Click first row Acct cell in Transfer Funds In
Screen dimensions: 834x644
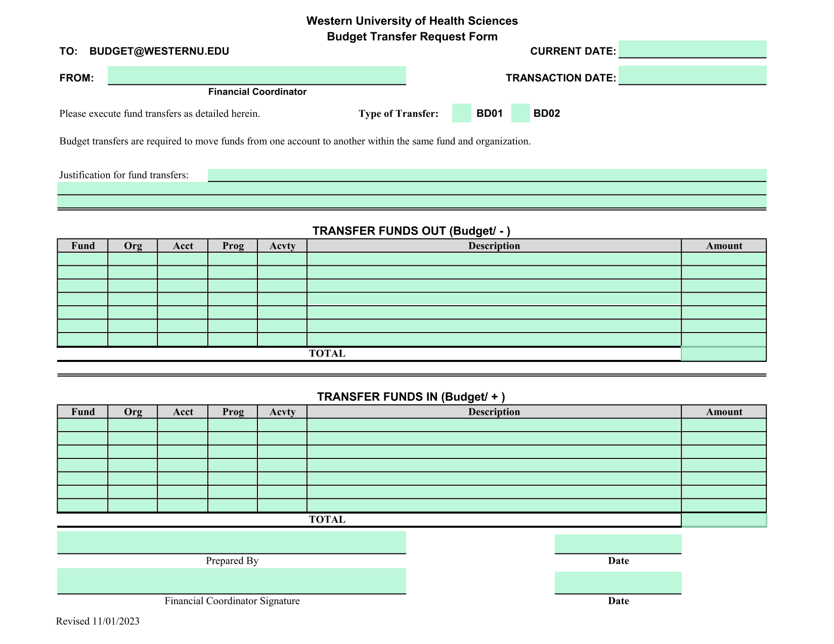(x=183, y=425)
